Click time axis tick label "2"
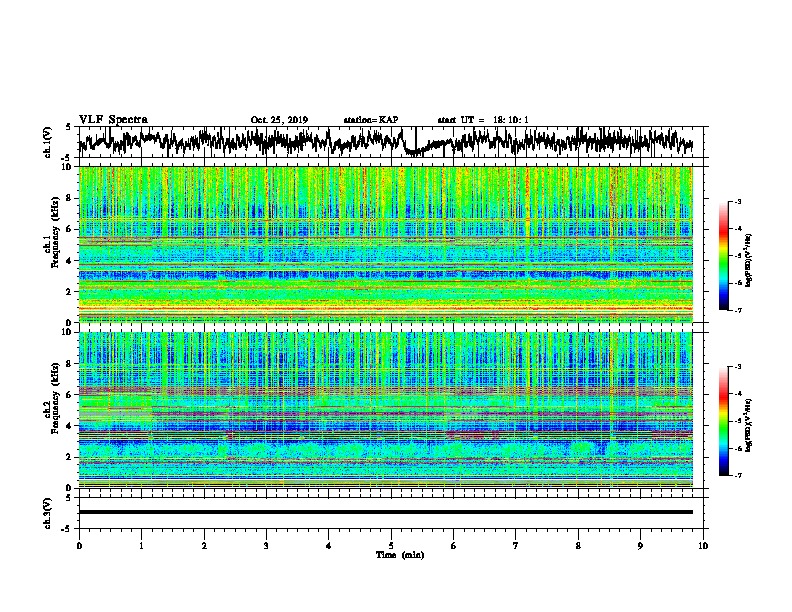Screen dimensions: 792x612 point(204,546)
